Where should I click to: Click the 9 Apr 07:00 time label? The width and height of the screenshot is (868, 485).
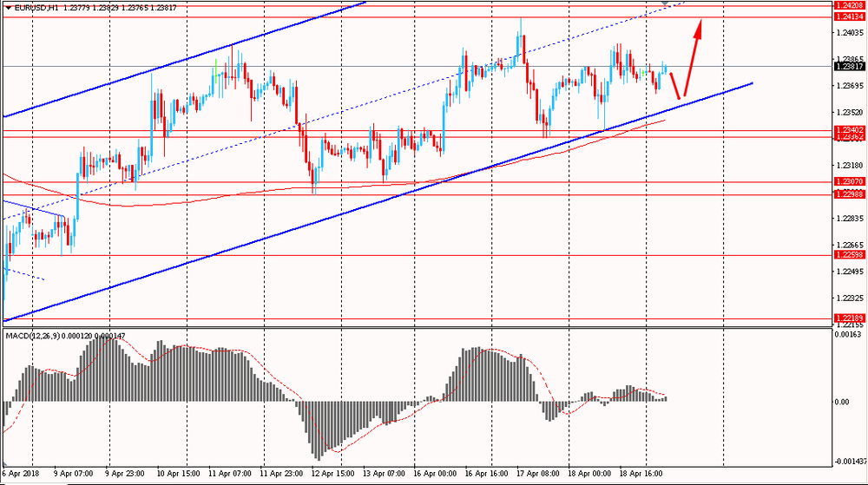(73, 474)
